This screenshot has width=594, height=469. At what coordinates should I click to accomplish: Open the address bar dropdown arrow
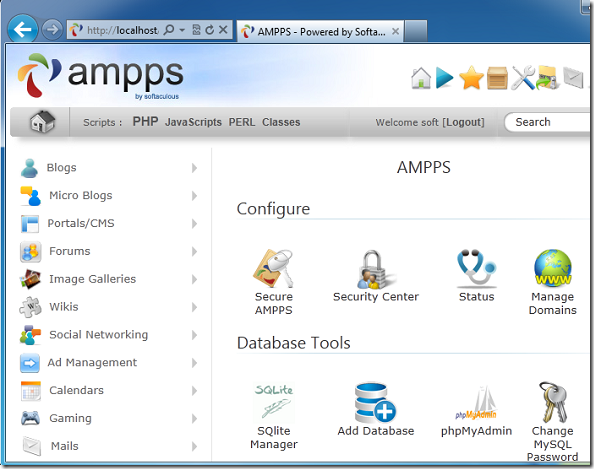(182, 30)
